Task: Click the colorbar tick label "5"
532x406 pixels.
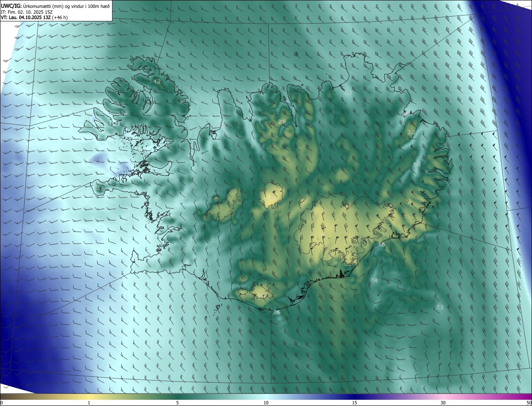Action: pyautogui.click(x=177, y=403)
